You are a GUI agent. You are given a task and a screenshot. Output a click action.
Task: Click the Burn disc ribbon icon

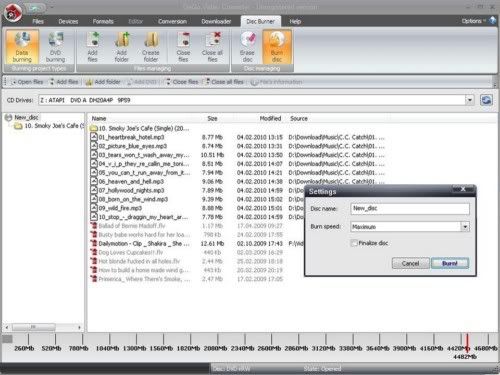point(277,47)
